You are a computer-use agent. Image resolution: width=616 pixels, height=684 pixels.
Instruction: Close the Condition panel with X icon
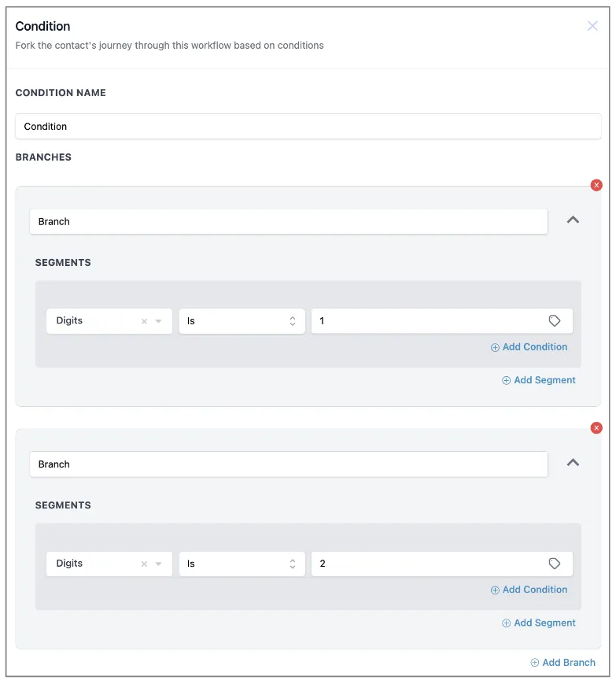(592, 26)
